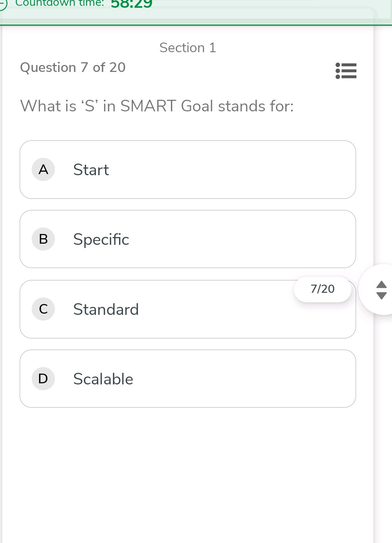Click the bulleted list navigator
The width and height of the screenshot is (392, 543).
[345, 71]
